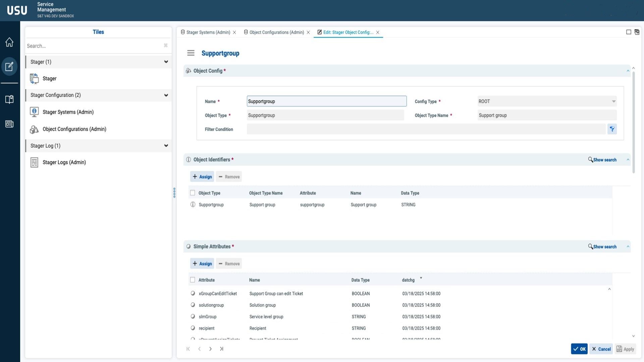Screen dimensions: 644x362
Task: Switch to the Object Configurations (Admin) tab
Action: (276, 33)
